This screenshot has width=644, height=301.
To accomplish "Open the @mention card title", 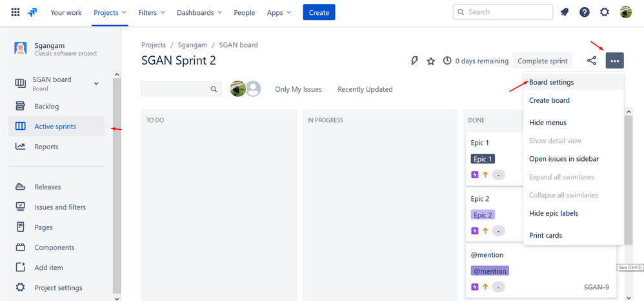I will pyautogui.click(x=487, y=255).
